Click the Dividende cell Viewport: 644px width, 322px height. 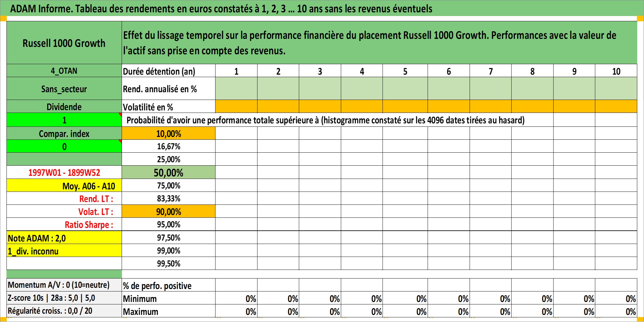pos(64,106)
